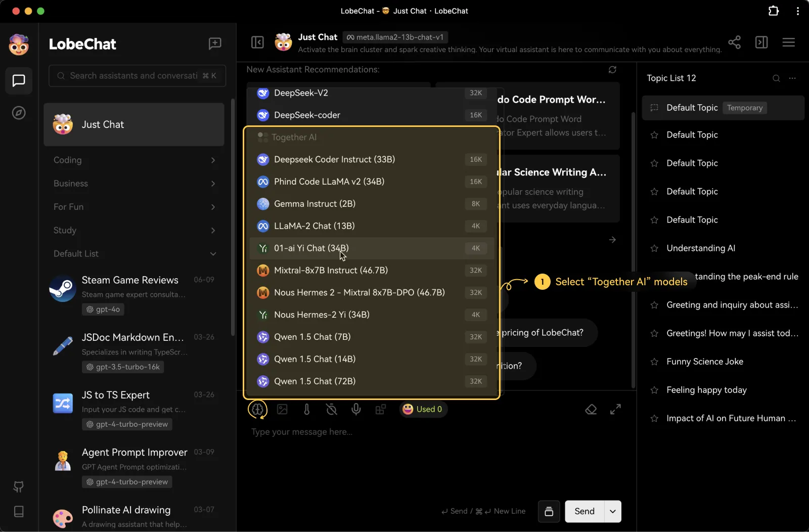Open the model selector brain icon
809x532 pixels.
[x=257, y=409]
